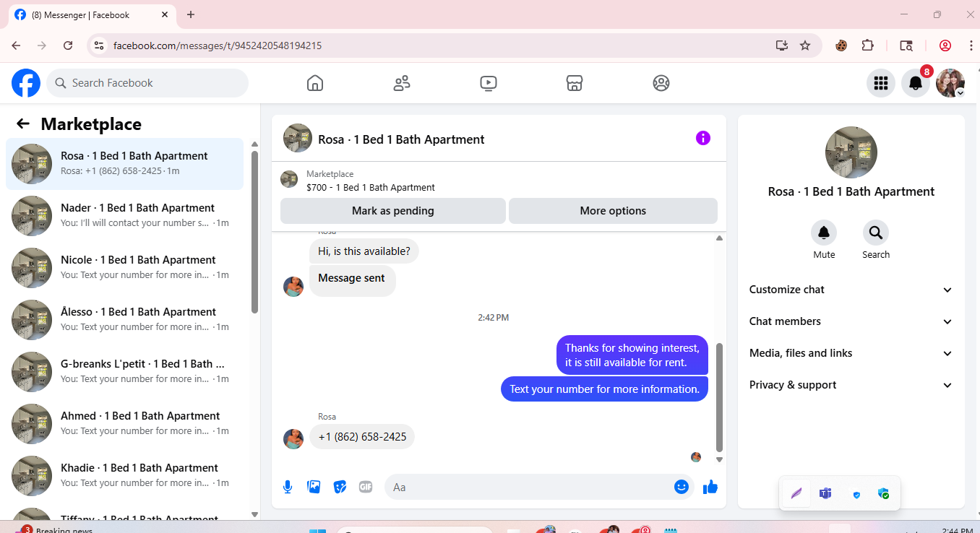This screenshot has height=533, width=980.
Task: Open the tab search window icon in Chrome toolbar
Action: point(906,45)
